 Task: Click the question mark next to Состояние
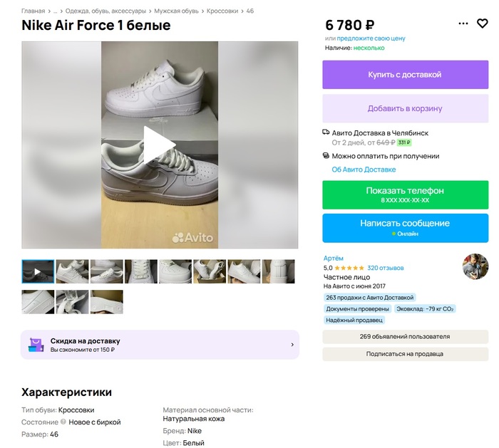[63, 422]
